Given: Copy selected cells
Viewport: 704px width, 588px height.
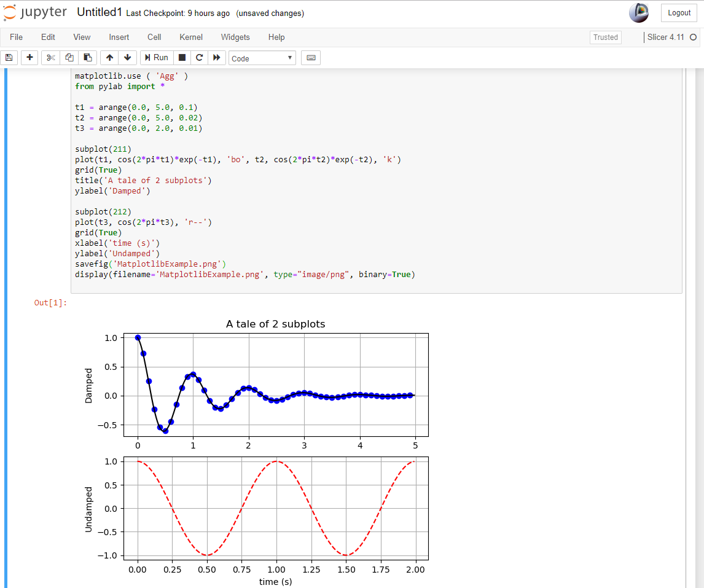Looking at the screenshot, I should (69, 58).
